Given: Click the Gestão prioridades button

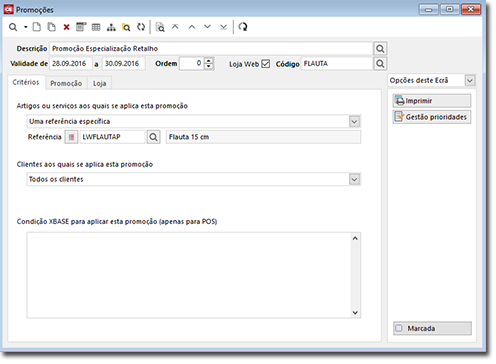Looking at the screenshot, I should coord(432,117).
